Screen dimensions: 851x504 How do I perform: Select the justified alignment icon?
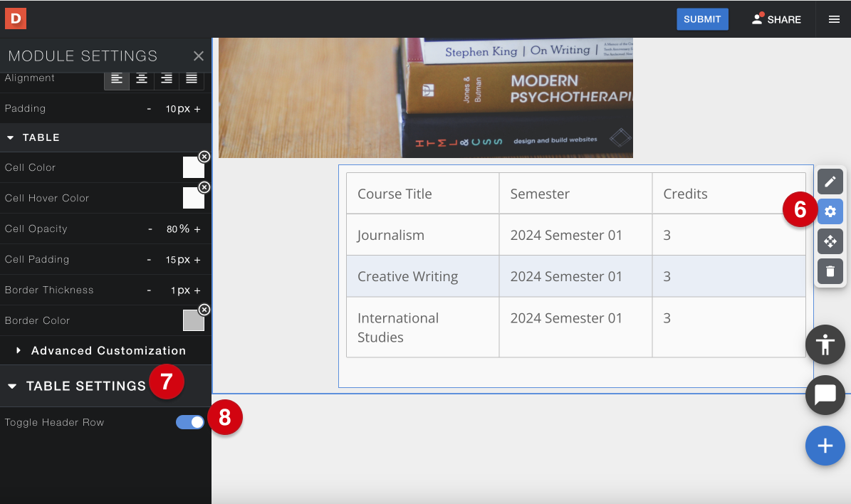pos(191,79)
